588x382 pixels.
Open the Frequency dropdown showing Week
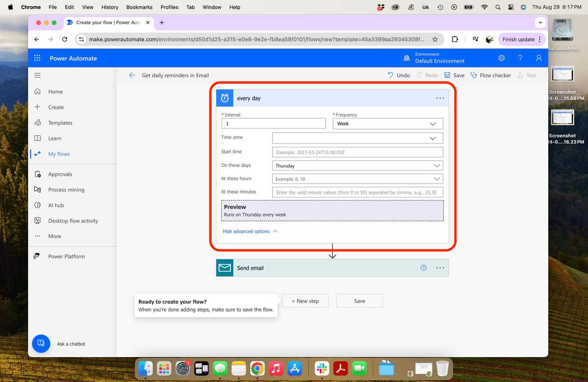coord(388,124)
